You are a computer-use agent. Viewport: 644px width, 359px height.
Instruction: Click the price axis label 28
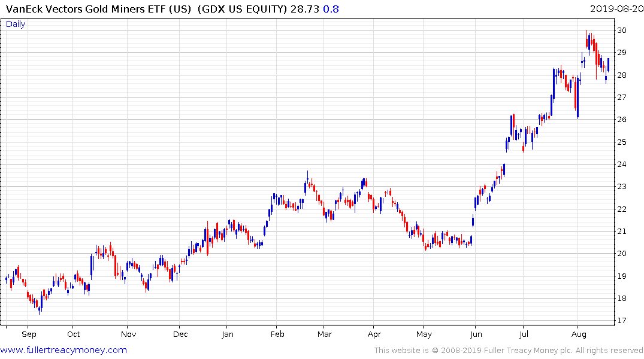[x=621, y=75]
